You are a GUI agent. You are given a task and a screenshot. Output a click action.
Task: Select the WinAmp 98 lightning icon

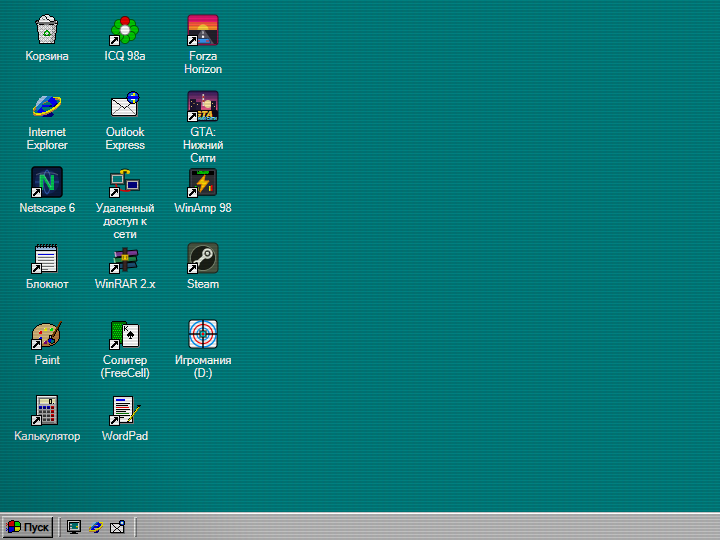[x=202, y=182]
